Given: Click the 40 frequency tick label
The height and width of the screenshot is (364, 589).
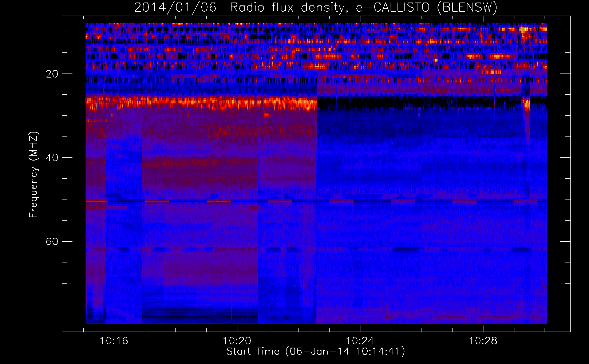Looking at the screenshot, I should coord(52,158).
